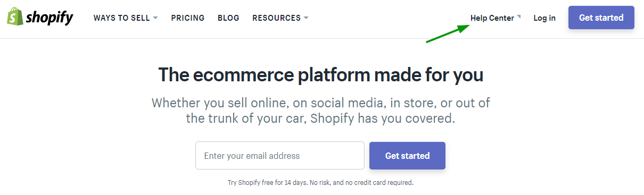This screenshot has height=195, width=644.
Task: Click Get started in the top navigation
Action: tap(601, 18)
